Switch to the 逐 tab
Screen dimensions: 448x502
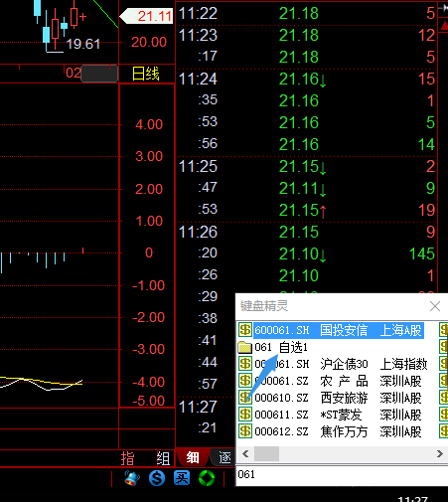coord(224,457)
